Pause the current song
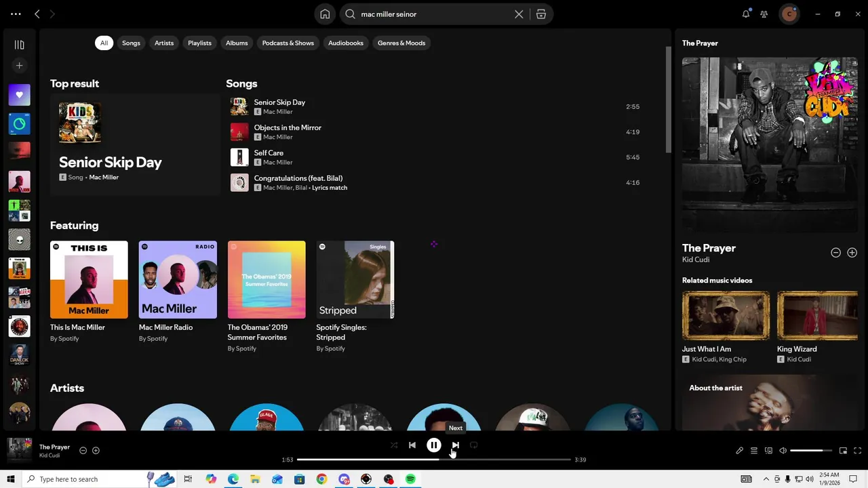The width and height of the screenshot is (868, 488). click(434, 445)
